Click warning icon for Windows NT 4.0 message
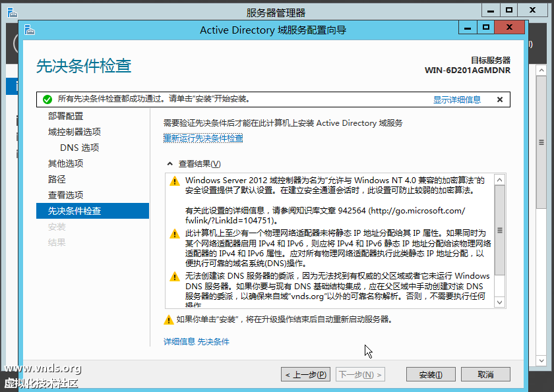 (175, 181)
